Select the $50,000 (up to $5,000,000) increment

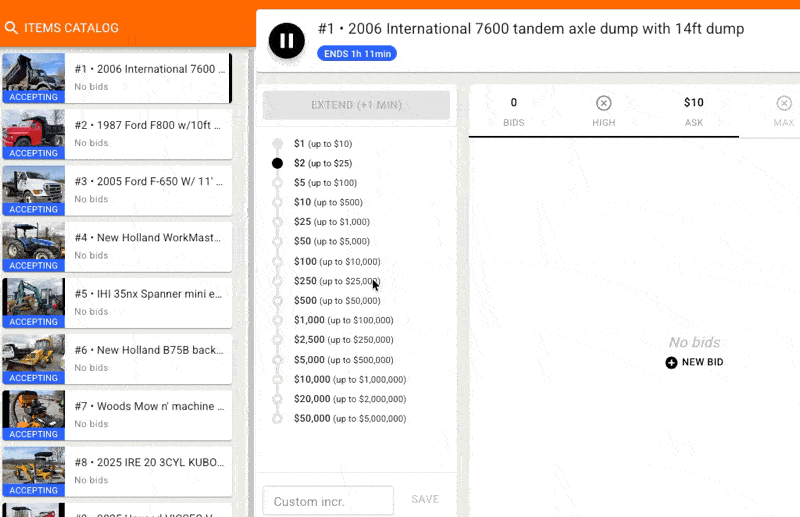click(350, 418)
